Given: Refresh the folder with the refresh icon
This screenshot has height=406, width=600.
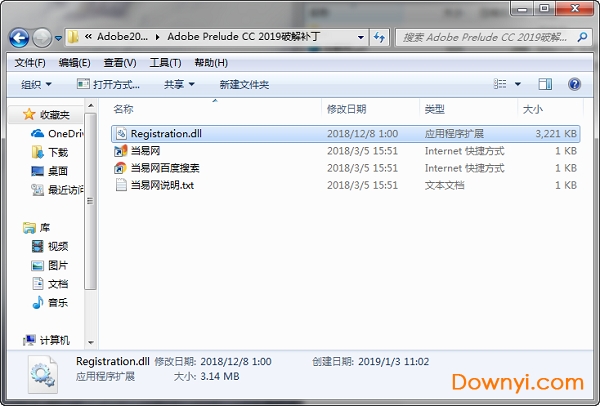Looking at the screenshot, I should 379,38.
